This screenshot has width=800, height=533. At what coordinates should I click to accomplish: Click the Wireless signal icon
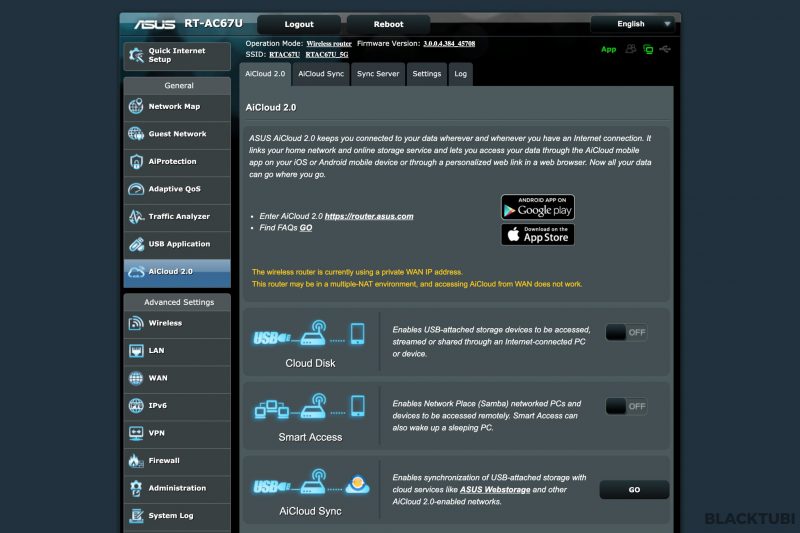click(136, 323)
